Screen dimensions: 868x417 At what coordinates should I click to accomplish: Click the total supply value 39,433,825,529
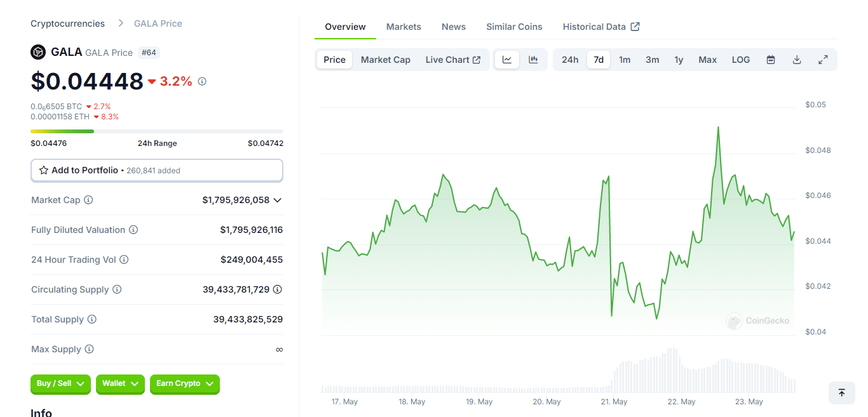248,319
